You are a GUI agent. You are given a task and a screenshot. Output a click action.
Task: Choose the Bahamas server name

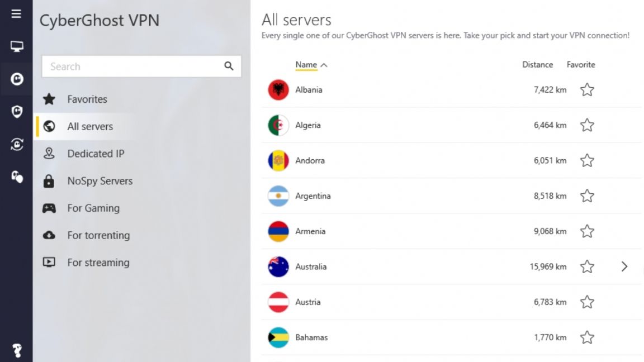(311, 337)
